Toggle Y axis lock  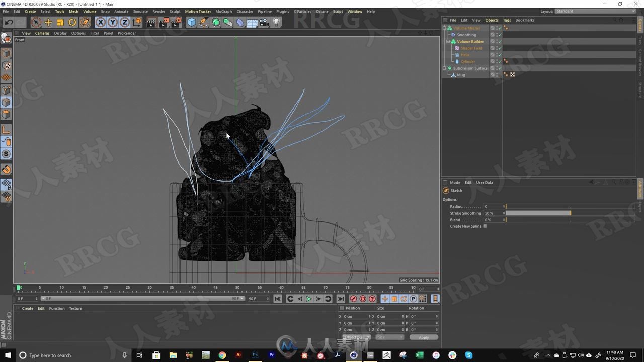(113, 22)
